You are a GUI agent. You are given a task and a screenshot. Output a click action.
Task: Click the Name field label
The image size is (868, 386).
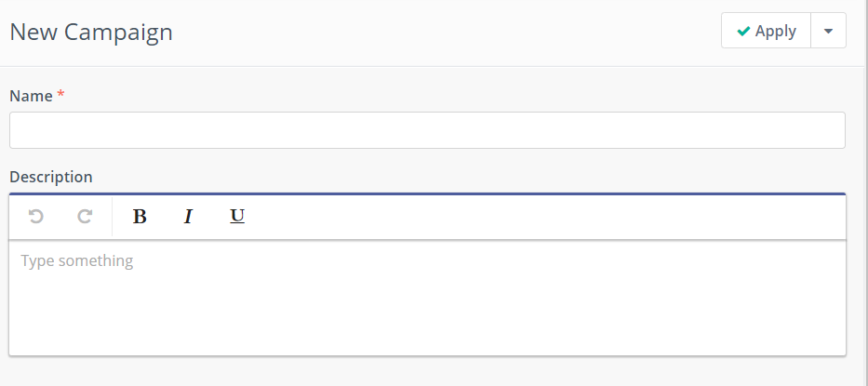click(31, 96)
